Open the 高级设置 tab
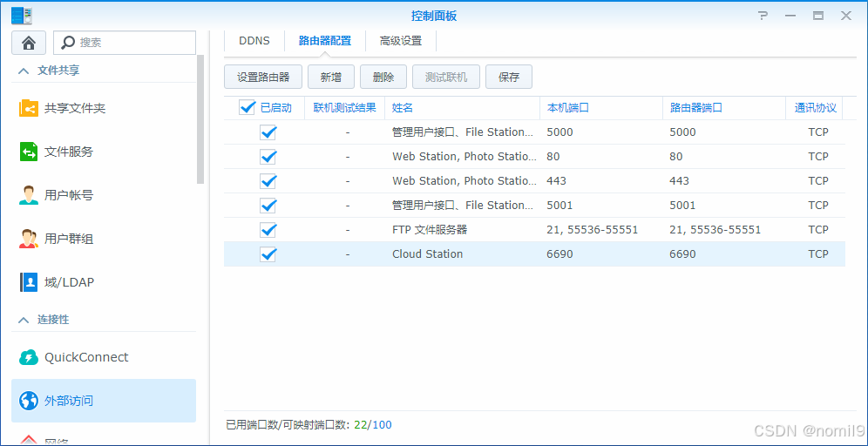This screenshot has width=868, height=446. point(401,41)
